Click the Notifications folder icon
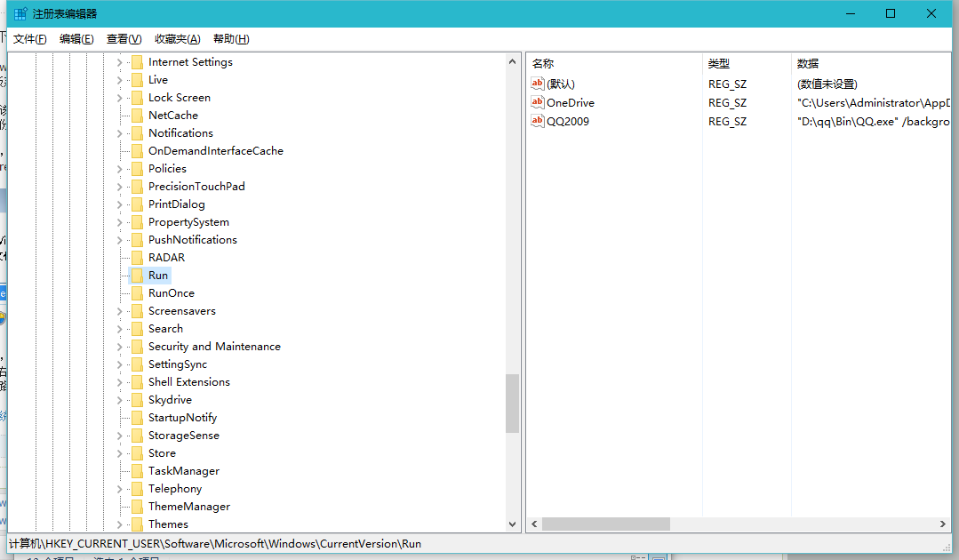This screenshot has width=959, height=560. (137, 132)
